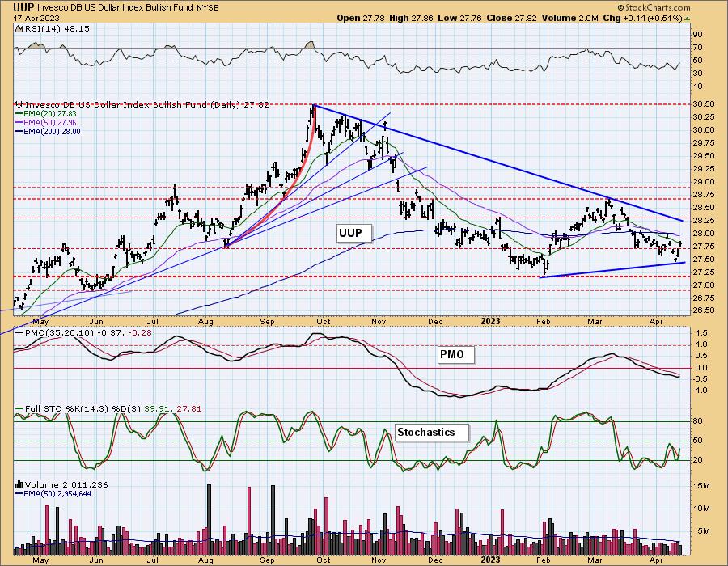Image resolution: width=728 pixels, height=566 pixels.
Task: Click the Chg +0.14 (+0.51%) value
Action: pos(642,18)
